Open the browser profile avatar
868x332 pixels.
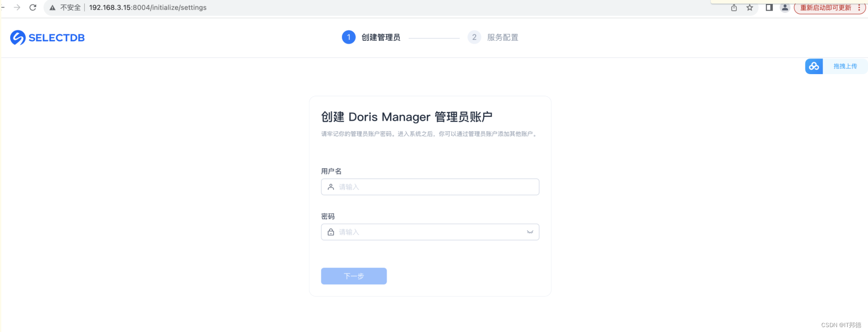click(785, 8)
